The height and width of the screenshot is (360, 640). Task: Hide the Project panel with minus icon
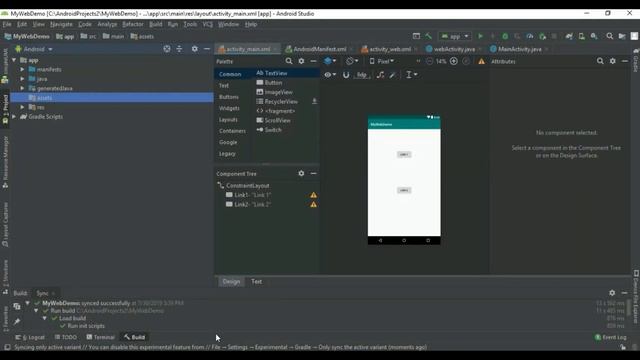coord(207,49)
